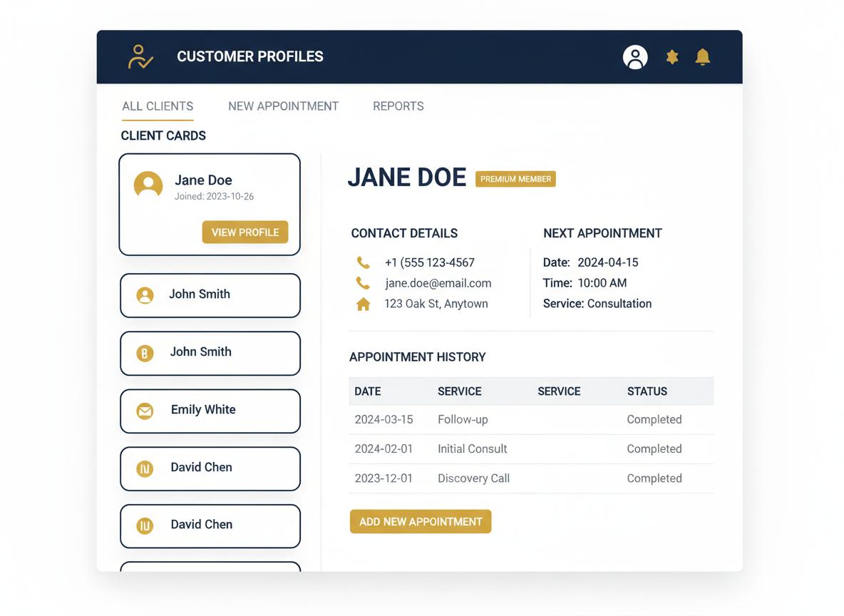Go to the Reports tab
This screenshot has height=616, width=844.
point(398,106)
